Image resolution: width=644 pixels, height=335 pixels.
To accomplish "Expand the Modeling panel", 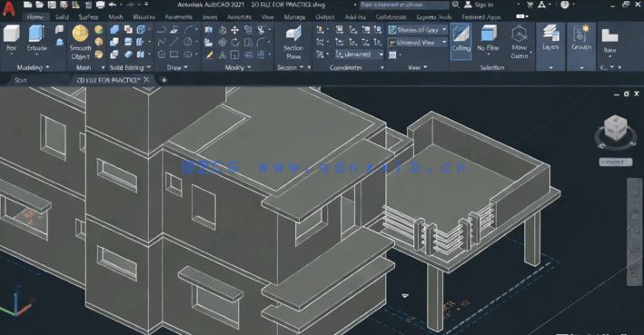I will (x=33, y=67).
